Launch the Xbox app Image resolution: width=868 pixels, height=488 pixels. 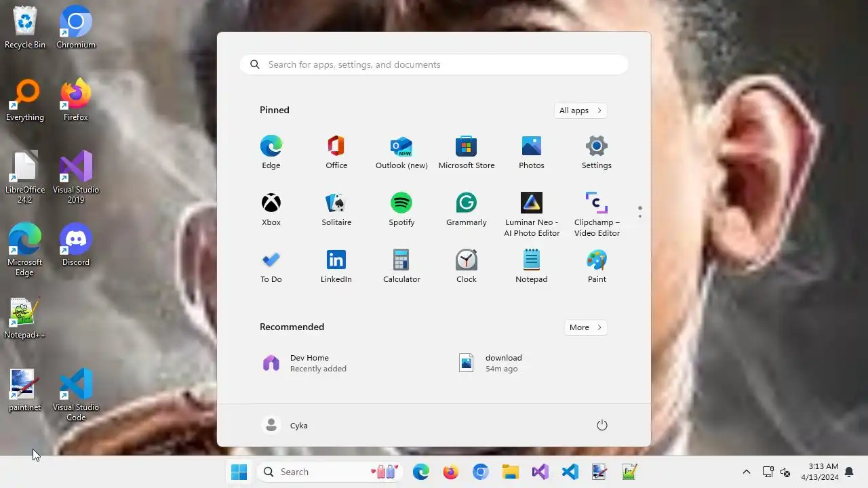(x=271, y=209)
